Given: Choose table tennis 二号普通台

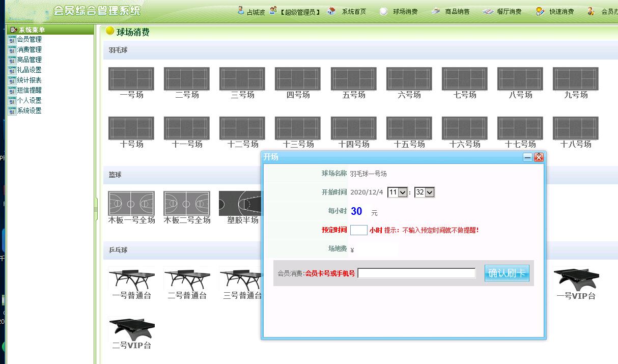Looking at the screenshot, I should pos(187,284).
